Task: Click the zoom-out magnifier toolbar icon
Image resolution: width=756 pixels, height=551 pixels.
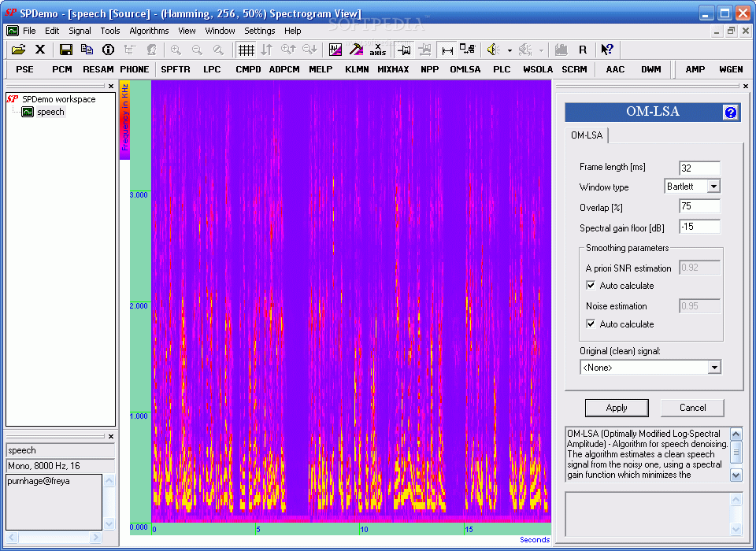Action: click(x=197, y=49)
